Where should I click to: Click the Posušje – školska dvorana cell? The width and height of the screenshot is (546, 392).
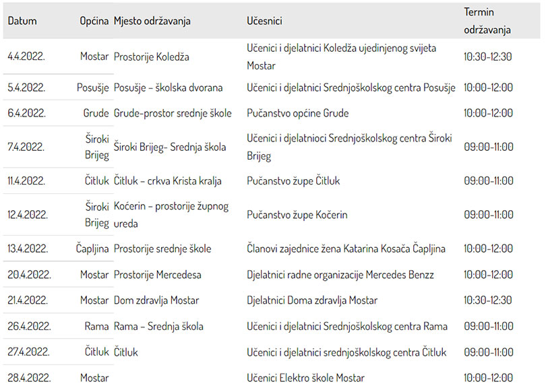tap(169, 88)
